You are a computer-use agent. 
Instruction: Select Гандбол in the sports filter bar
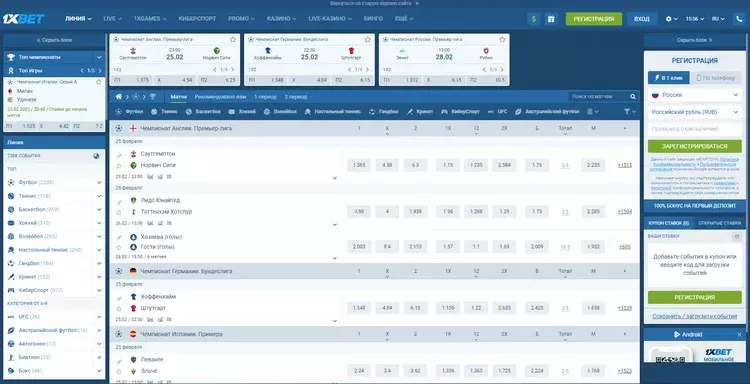pyautogui.click(x=384, y=111)
